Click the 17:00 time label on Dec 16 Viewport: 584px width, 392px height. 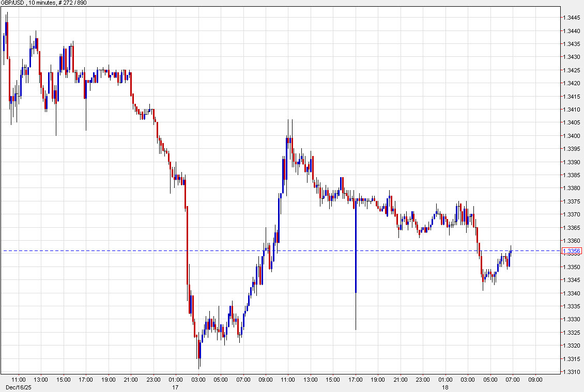point(85,380)
